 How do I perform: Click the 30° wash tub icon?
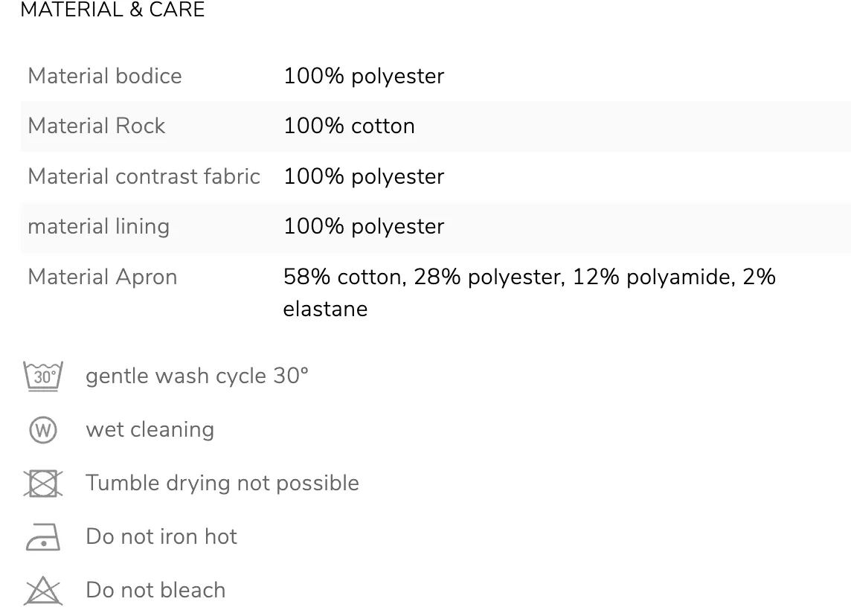pos(43,376)
